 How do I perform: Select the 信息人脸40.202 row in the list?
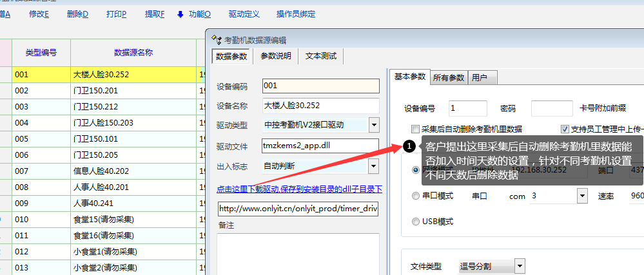(102, 171)
